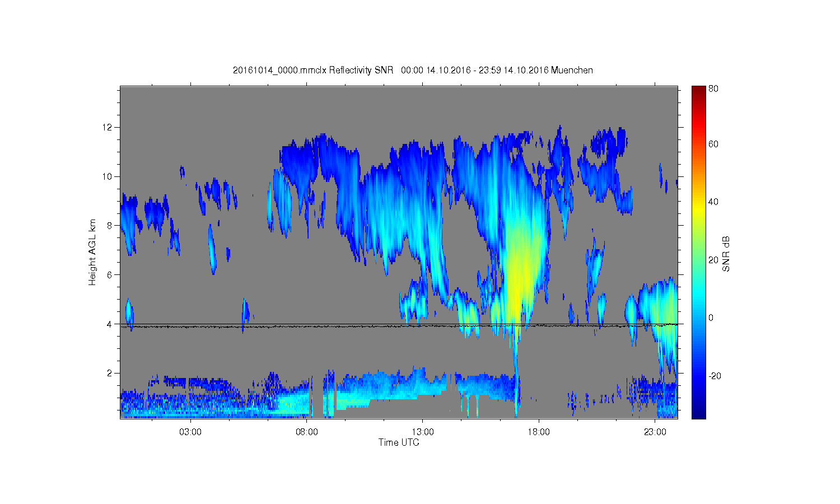This screenshot has width=840, height=504.
Task: Click the 'SNR dB' colorbar label
Action: (x=726, y=254)
